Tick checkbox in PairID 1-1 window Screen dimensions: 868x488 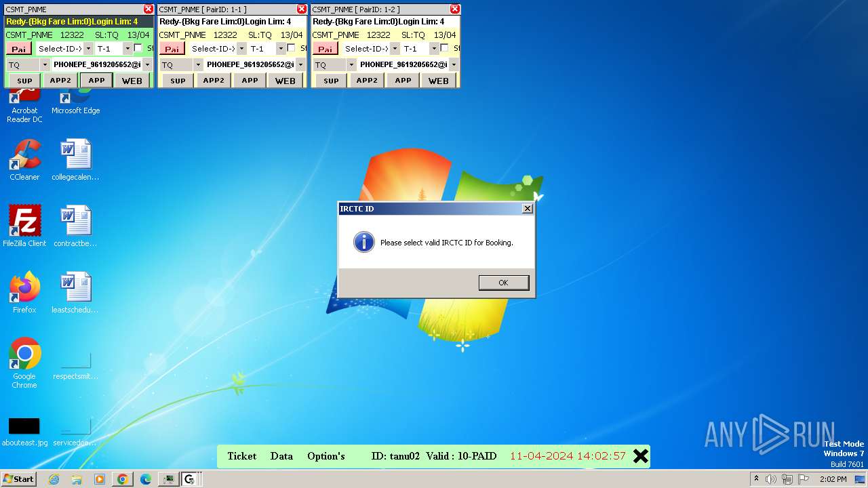click(x=291, y=48)
